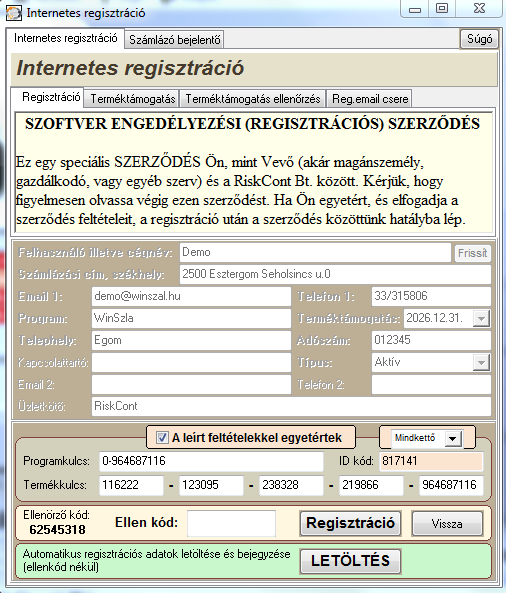Select the Internetes regisztráció tab
Screen dimensions: 506x593
[x=65, y=38]
